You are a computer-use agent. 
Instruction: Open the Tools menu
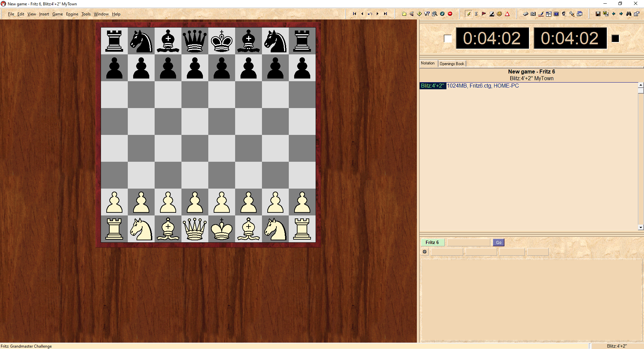86,14
